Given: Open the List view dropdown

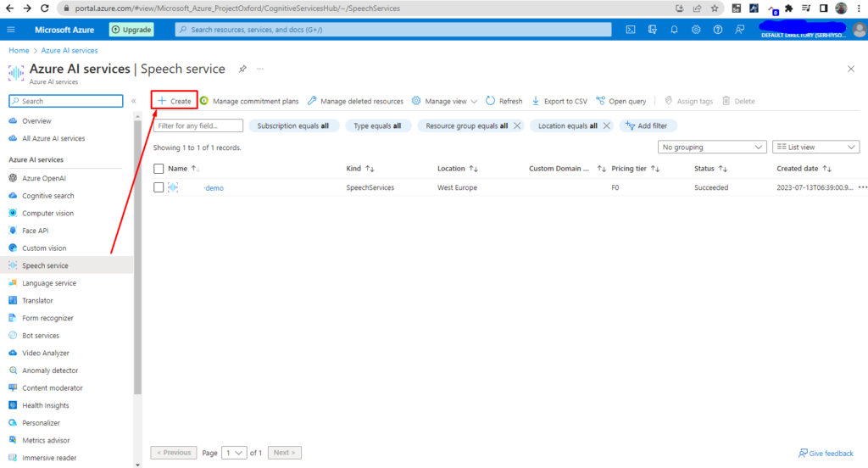Looking at the screenshot, I should point(816,147).
